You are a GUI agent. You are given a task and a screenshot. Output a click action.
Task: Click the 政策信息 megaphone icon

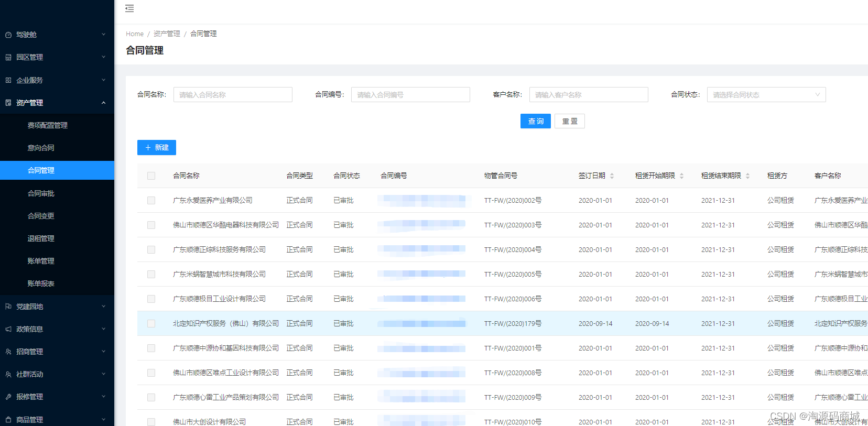(x=8, y=329)
